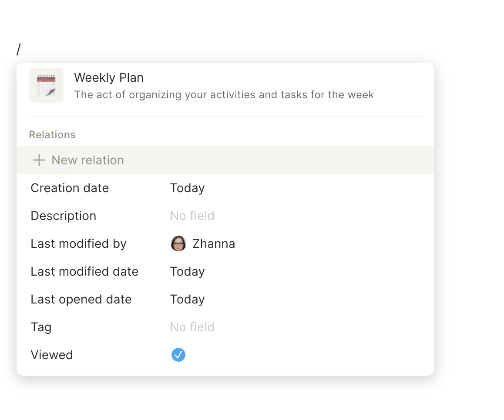Screen dimensions: 504x420
Task: Toggle the Viewed checkmark
Action: point(178,355)
